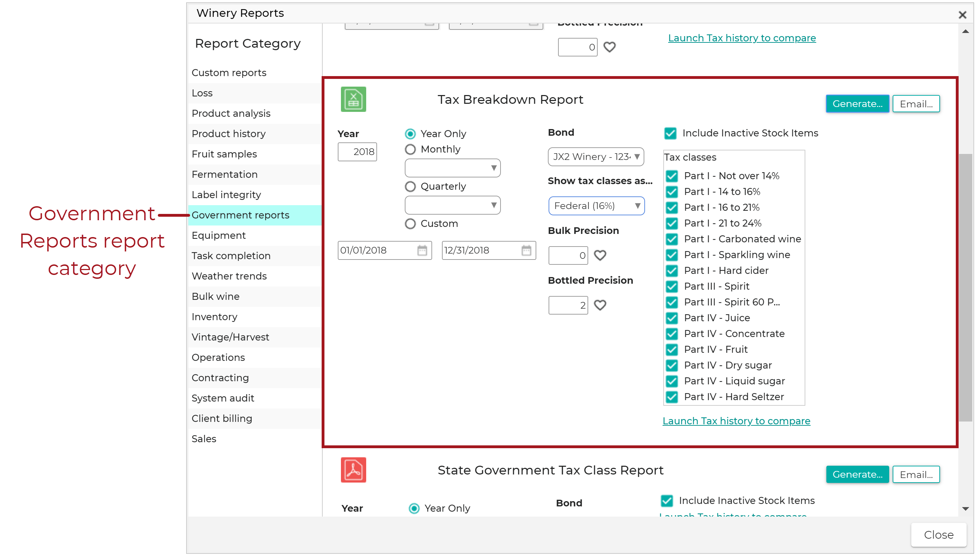Click the Tax Breakdown Report Bulk Precision field
Image resolution: width=980 pixels, height=559 pixels.
coord(568,255)
